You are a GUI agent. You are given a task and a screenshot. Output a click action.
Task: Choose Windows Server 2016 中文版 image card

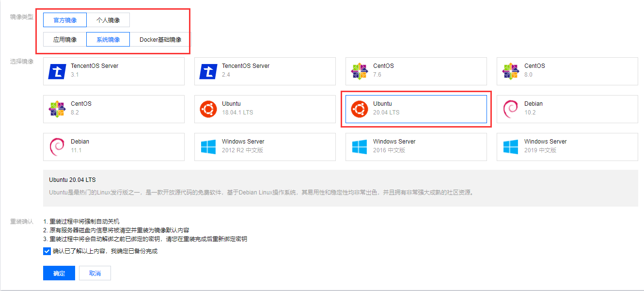416,147
